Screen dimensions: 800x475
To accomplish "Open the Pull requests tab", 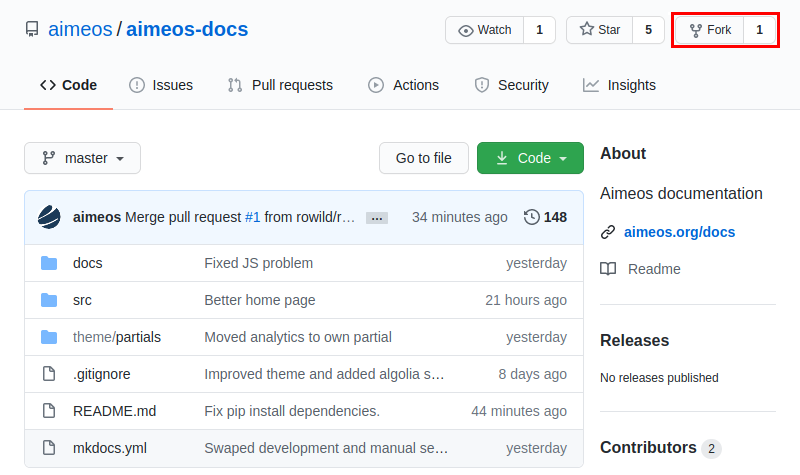I will 280,85.
